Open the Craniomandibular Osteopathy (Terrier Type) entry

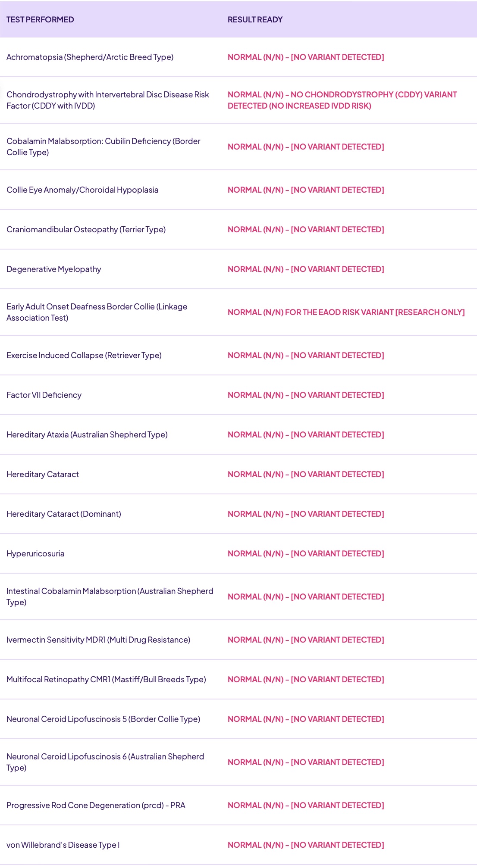86,230
